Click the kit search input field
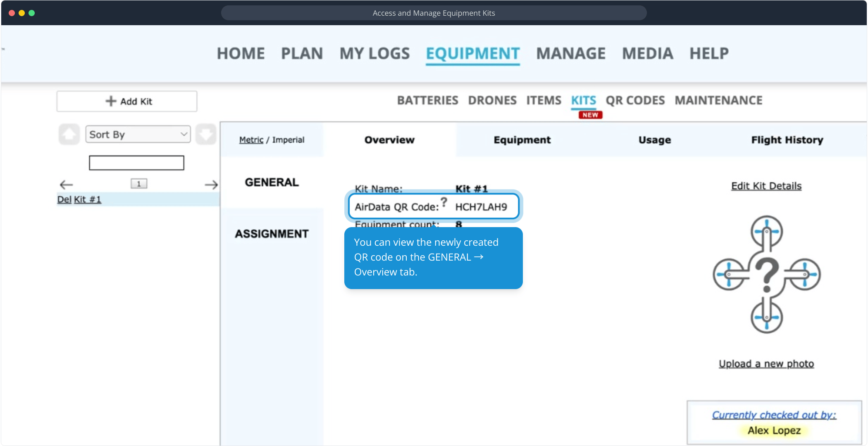 (x=136, y=163)
